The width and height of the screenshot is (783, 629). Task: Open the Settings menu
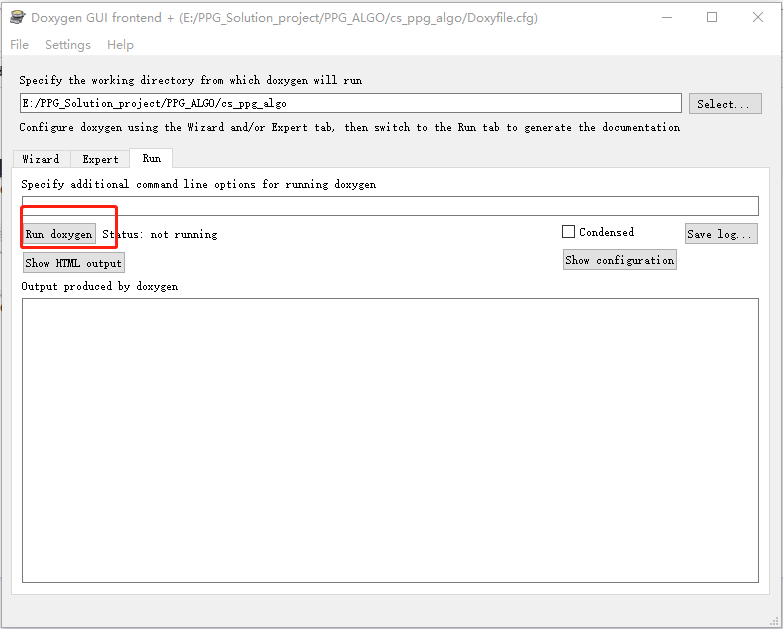pos(68,45)
